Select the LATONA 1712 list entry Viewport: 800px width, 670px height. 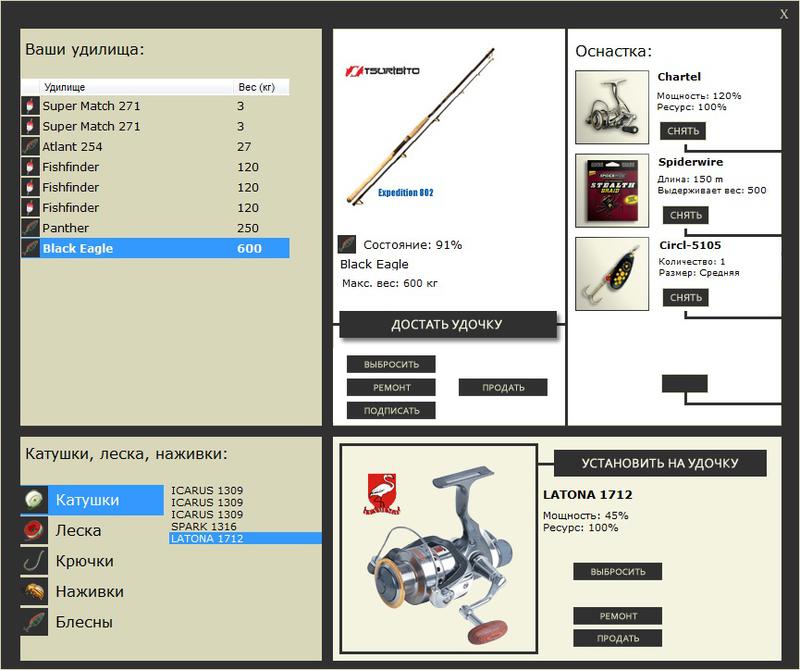(x=245, y=538)
